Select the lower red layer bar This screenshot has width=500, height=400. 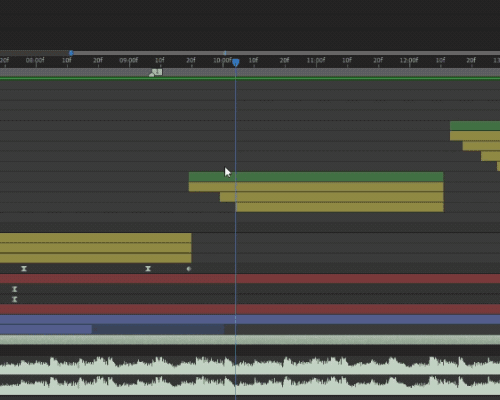(x=250, y=309)
